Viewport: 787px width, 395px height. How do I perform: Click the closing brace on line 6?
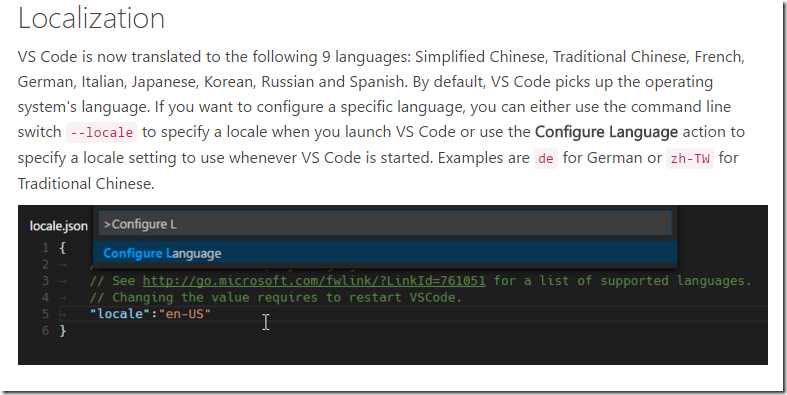point(63,331)
